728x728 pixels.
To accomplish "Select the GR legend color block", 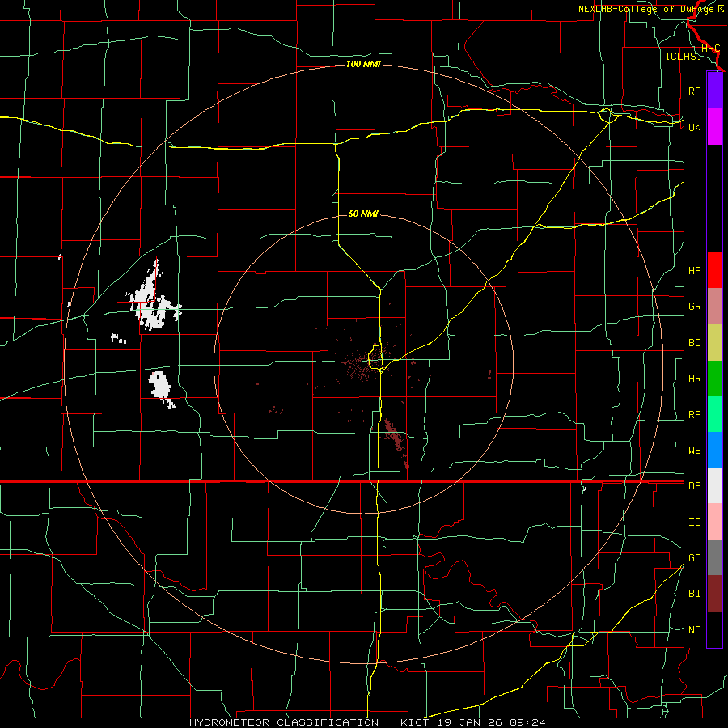I will tap(714, 307).
